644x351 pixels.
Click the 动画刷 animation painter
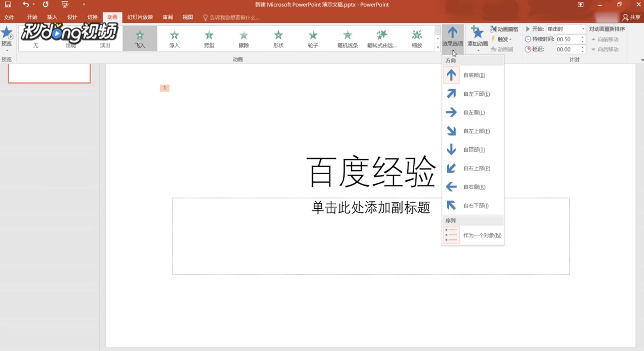point(502,49)
